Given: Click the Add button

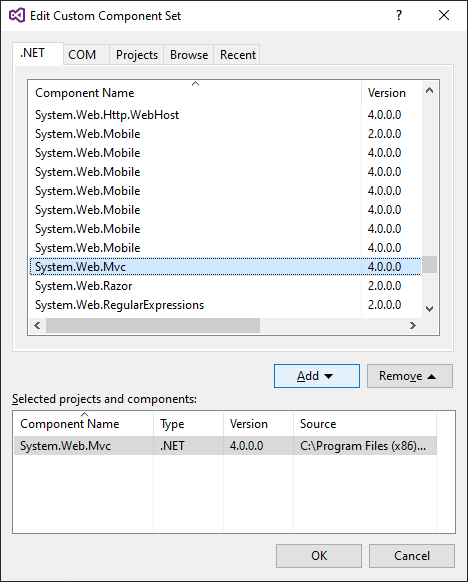Looking at the screenshot, I should click(317, 376).
